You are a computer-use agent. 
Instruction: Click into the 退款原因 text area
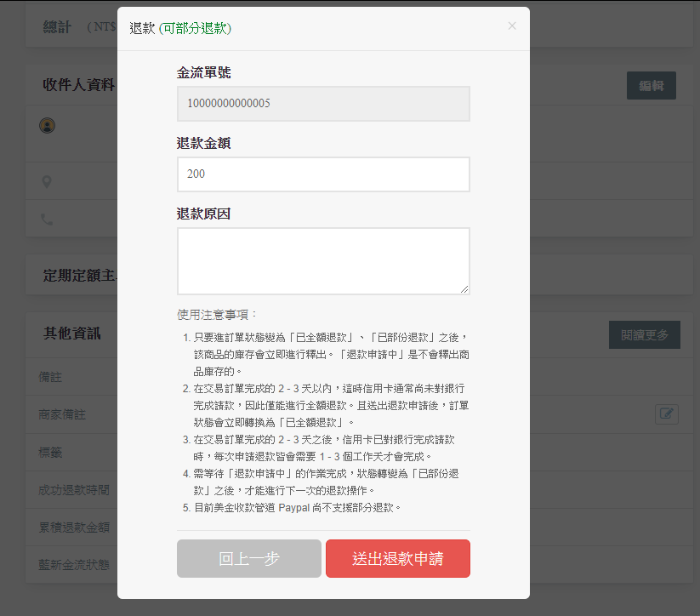coord(323,261)
